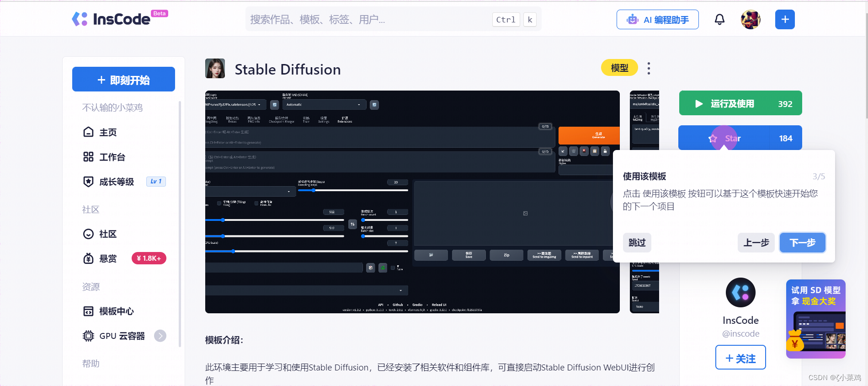
Task: Click the grid icon beside 工作台
Action: click(88, 157)
